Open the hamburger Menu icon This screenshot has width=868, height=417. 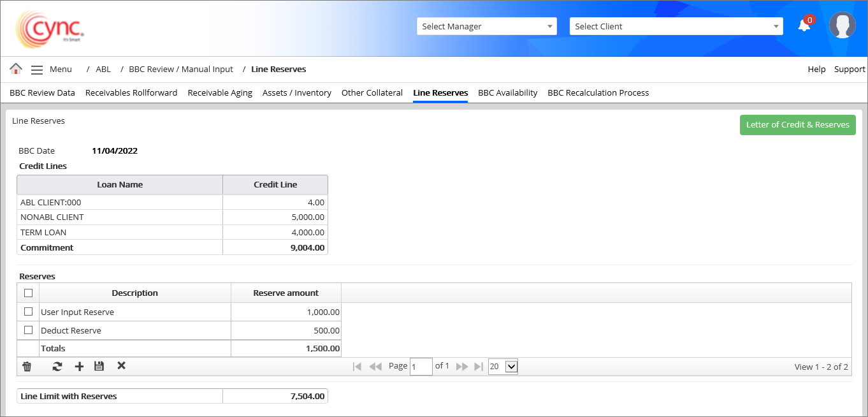(37, 69)
